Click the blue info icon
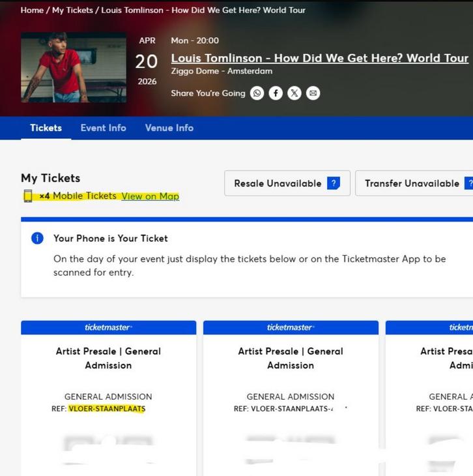Image resolution: width=473 pixels, height=476 pixels. tap(38, 238)
